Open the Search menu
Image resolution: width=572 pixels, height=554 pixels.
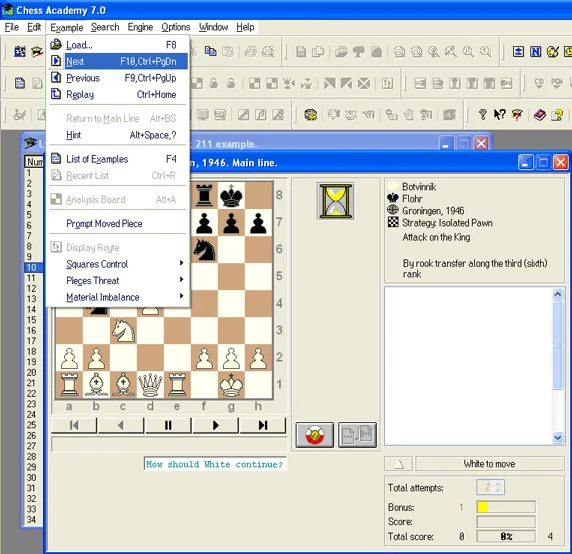click(105, 27)
